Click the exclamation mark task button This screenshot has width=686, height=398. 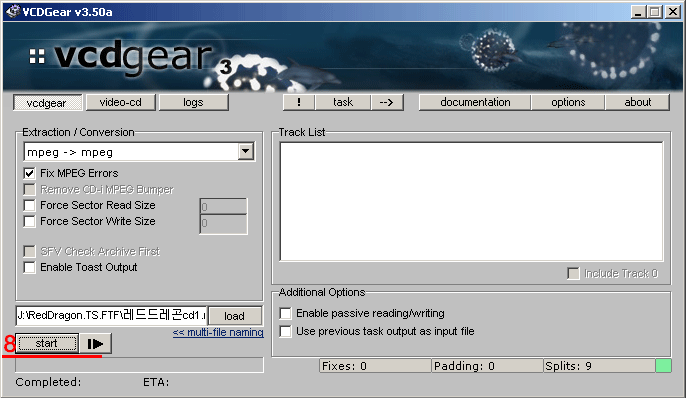299,102
